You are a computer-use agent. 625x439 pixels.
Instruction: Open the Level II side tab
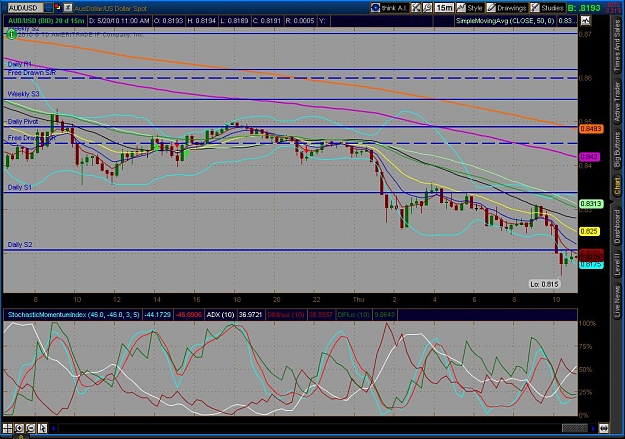pos(617,265)
